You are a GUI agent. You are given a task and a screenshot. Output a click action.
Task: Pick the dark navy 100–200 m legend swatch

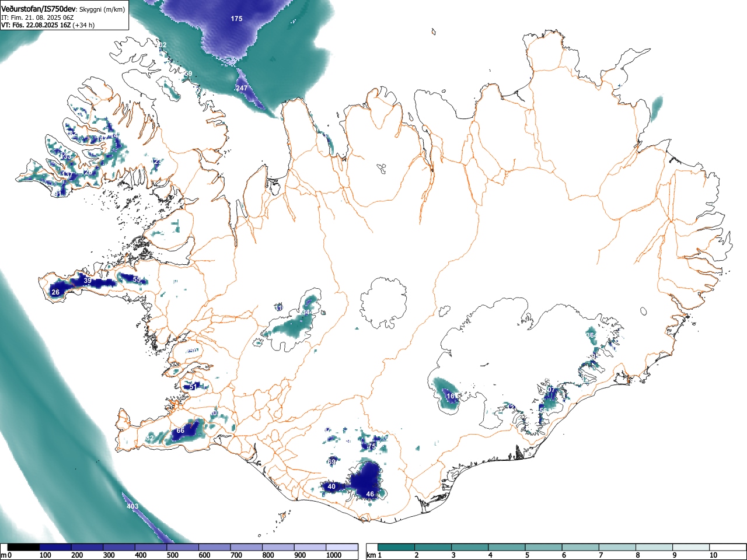55,547
